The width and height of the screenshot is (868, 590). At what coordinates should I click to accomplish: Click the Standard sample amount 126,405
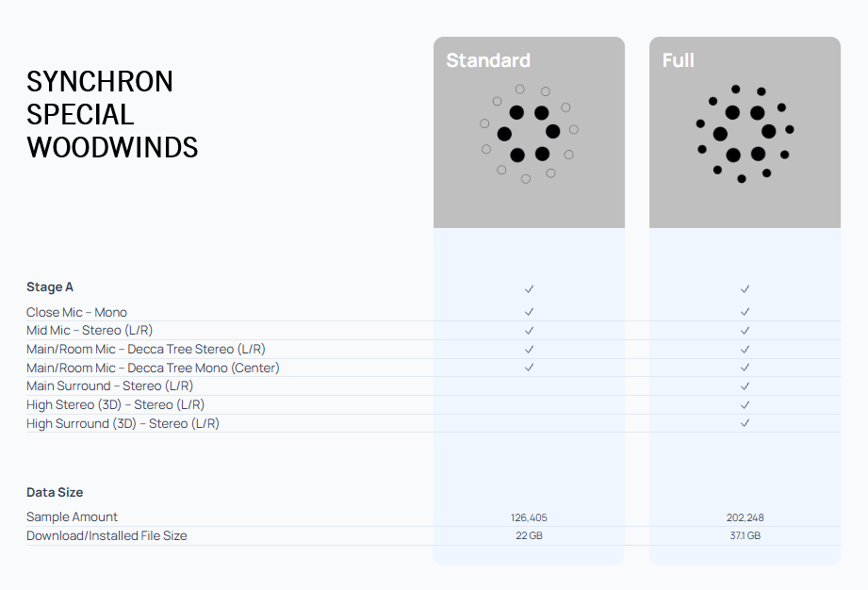(x=529, y=517)
